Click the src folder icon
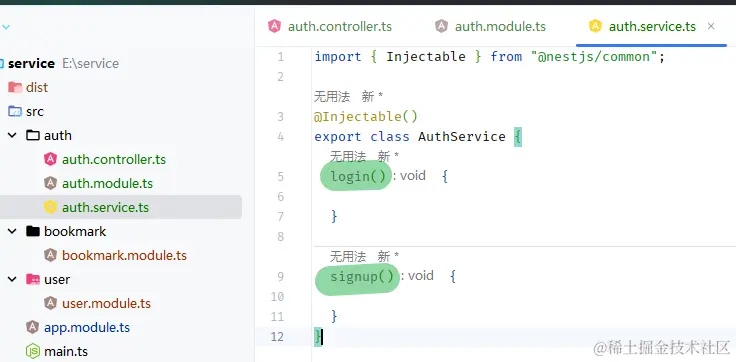The width and height of the screenshot is (736, 362). point(15,112)
